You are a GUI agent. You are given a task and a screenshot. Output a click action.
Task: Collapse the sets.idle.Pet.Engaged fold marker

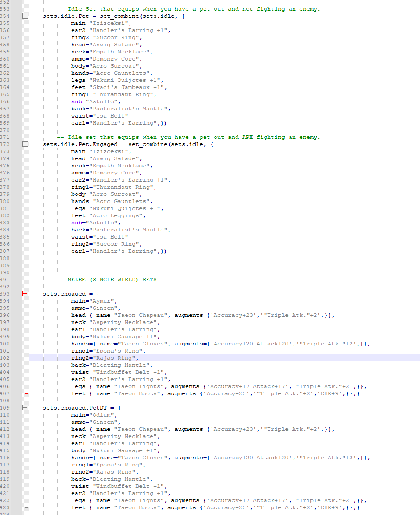pyautogui.click(x=25, y=144)
